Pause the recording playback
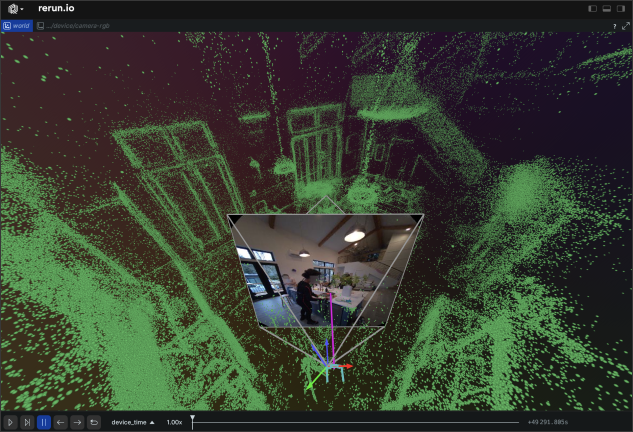Viewport: 633px width, 432px height. click(x=44, y=422)
